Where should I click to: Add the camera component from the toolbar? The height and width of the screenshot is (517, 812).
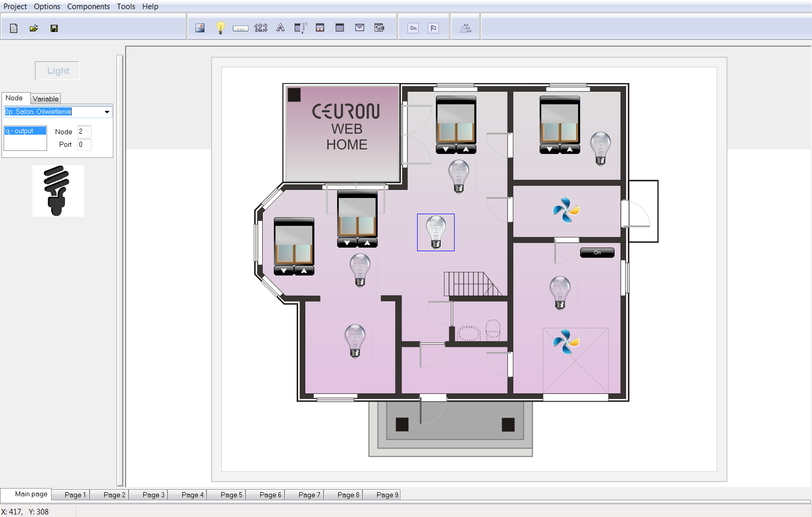click(x=379, y=28)
